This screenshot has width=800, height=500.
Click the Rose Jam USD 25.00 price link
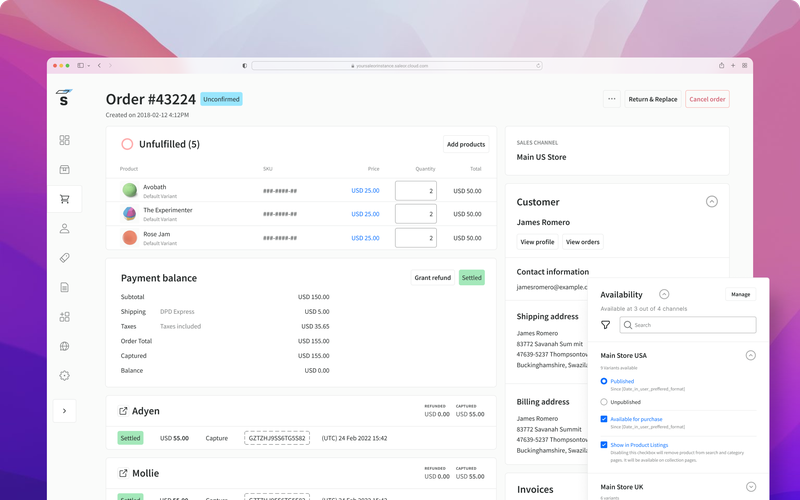(x=365, y=238)
